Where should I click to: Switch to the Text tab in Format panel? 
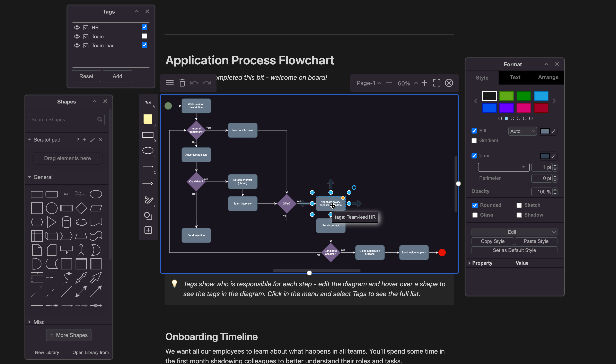click(x=515, y=77)
